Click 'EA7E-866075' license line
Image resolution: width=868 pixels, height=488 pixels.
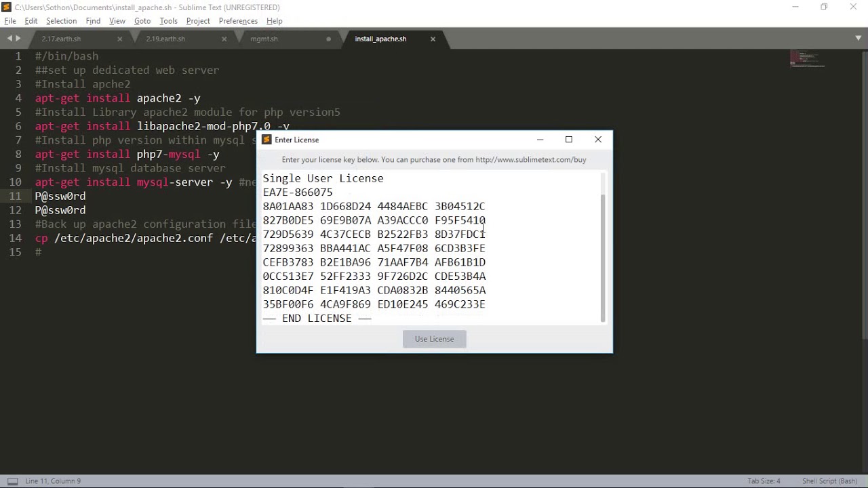coord(298,192)
